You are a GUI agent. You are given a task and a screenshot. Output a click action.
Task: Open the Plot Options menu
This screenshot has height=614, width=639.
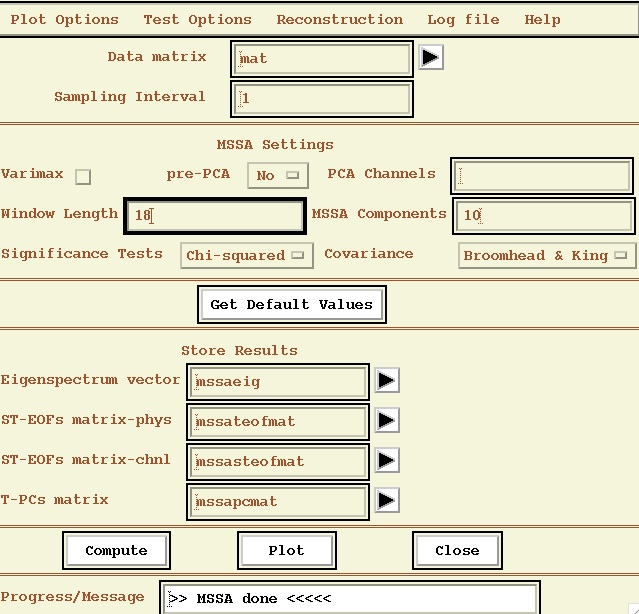[x=64, y=19]
